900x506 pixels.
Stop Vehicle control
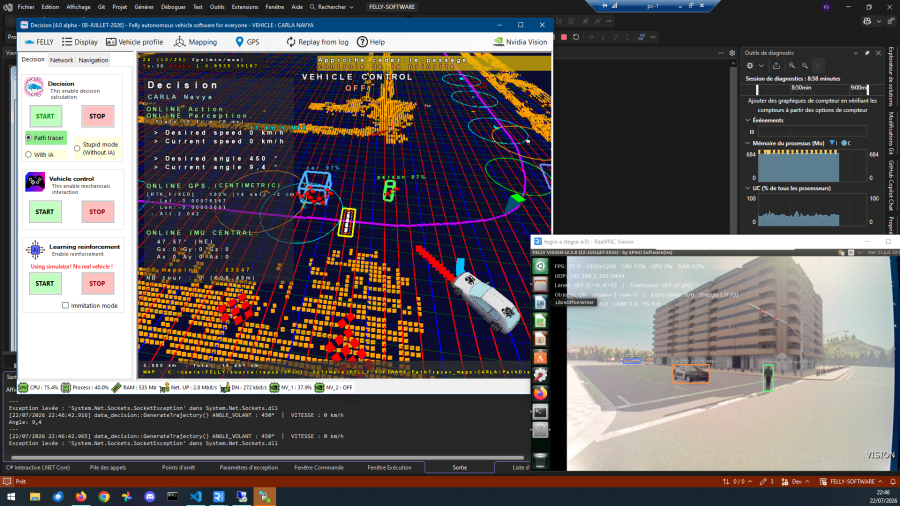(x=98, y=212)
